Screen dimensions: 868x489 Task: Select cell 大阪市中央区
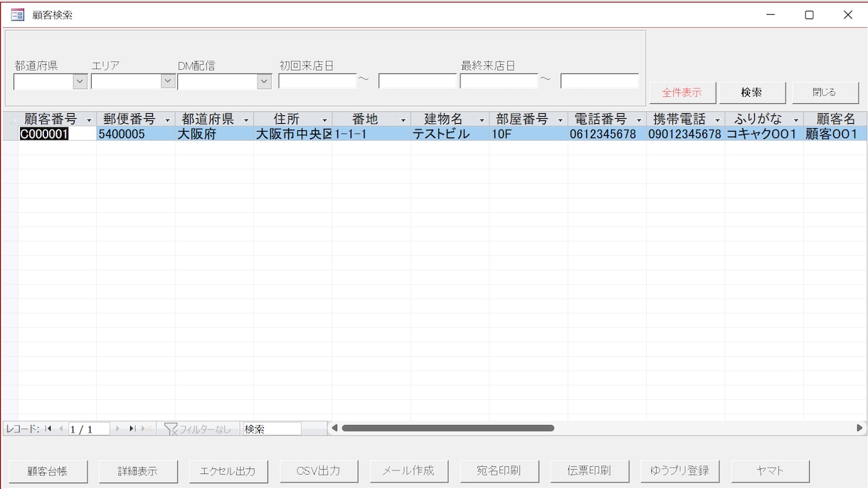pyautogui.click(x=292, y=134)
